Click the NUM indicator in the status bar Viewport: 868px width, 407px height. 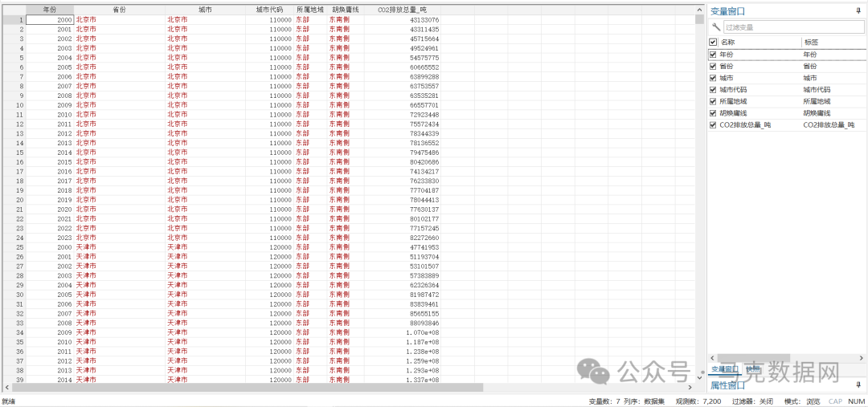[x=857, y=401]
